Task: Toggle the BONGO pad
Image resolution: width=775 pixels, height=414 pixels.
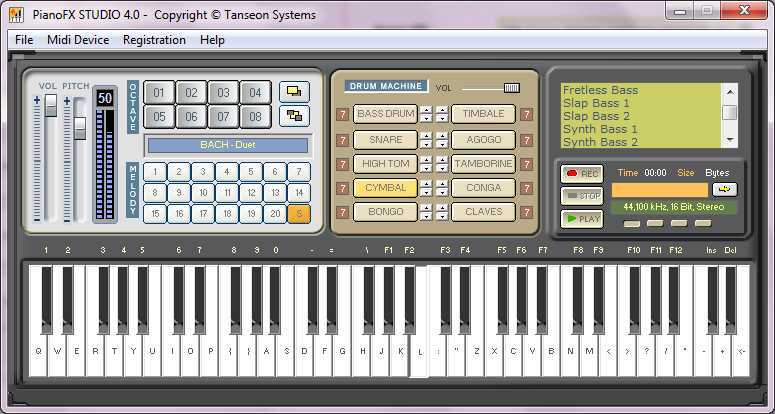Action: coord(386,212)
